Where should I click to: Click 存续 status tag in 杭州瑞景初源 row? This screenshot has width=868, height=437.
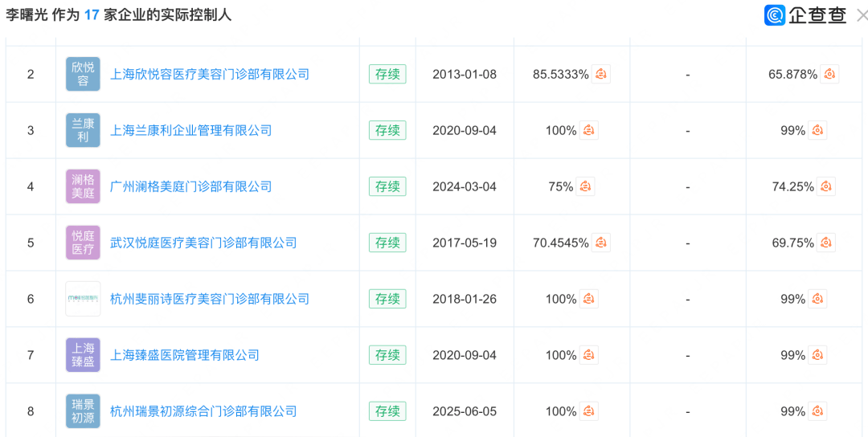point(387,411)
